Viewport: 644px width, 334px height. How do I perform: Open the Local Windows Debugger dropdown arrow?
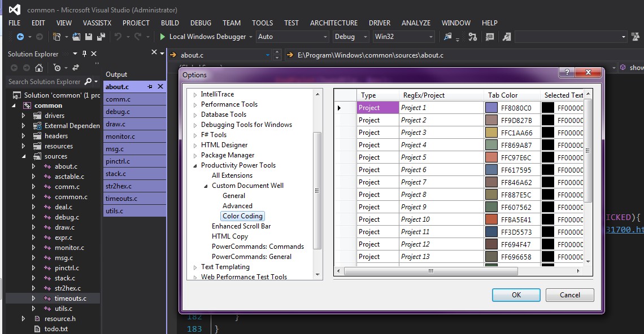pyautogui.click(x=250, y=37)
